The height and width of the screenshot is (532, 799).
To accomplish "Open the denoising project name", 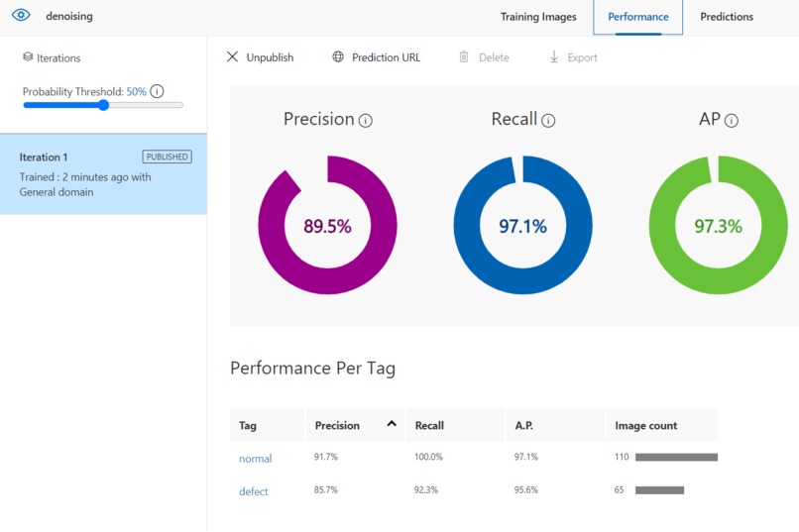I will [x=69, y=16].
